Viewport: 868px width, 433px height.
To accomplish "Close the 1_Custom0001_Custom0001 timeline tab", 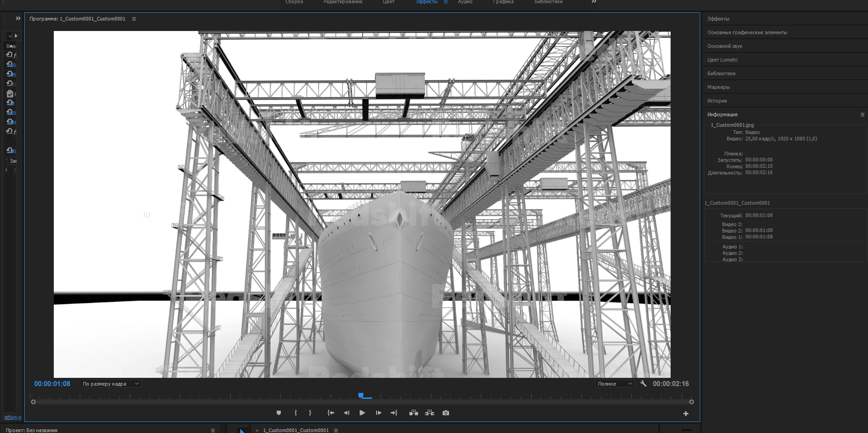I will click(x=257, y=430).
